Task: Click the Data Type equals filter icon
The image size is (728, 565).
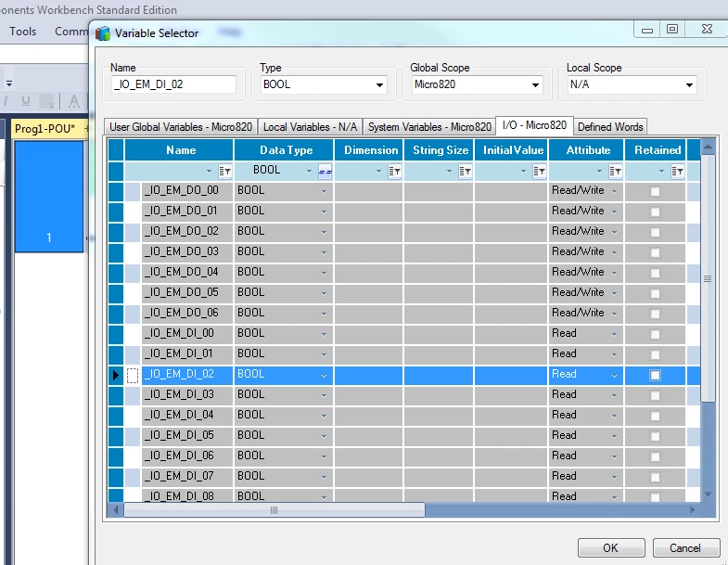Action: [x=325, y=172]
